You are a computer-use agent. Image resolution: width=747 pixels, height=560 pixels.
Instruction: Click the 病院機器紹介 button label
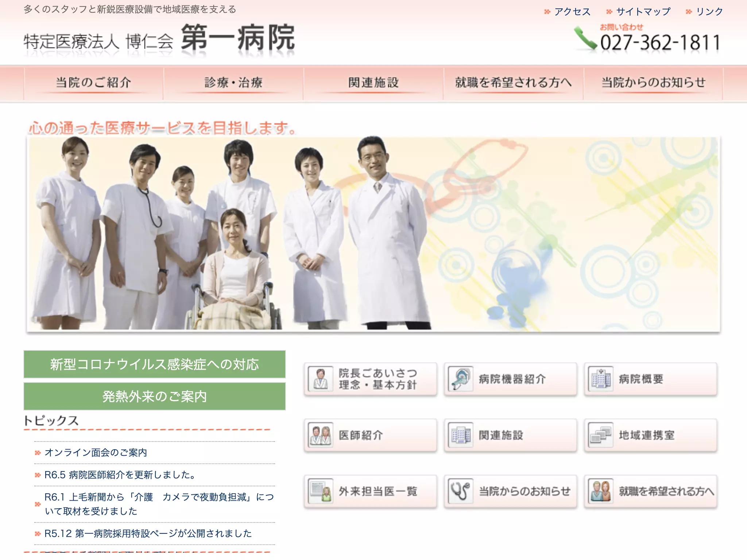click(512, 379)
